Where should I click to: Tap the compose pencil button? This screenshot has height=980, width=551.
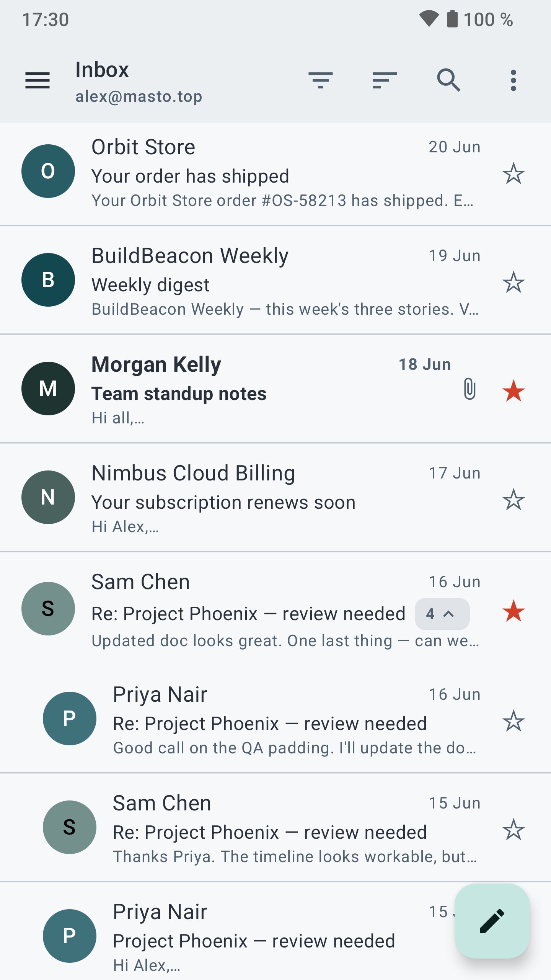point(492,921)
